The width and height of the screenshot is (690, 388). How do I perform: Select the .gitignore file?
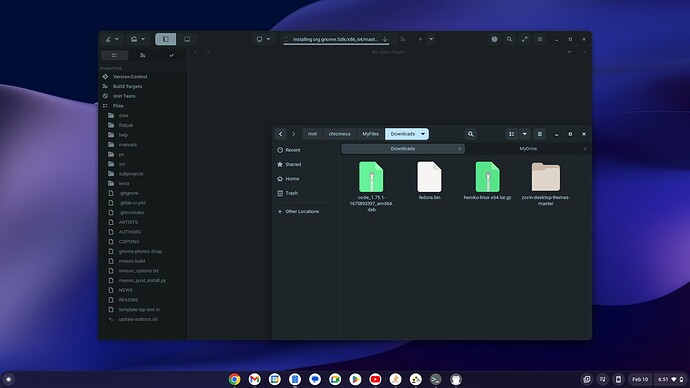point(128,193)
